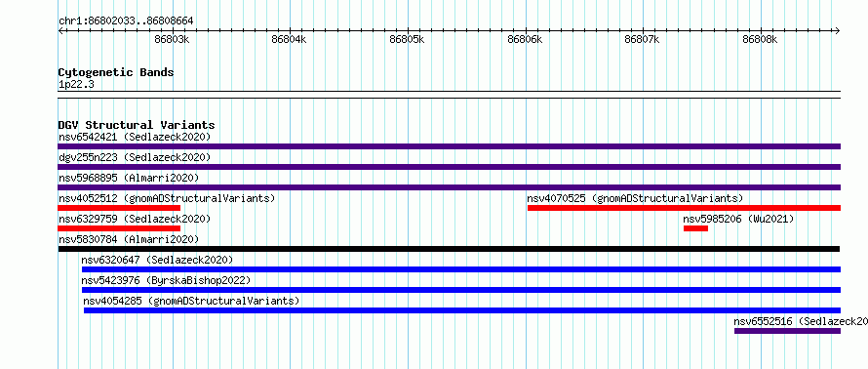Click the nsv5985206 (Wu2021) label
The height and width of the screenshot is (369, 868).
pyautogui.click(x=738, y=219)
